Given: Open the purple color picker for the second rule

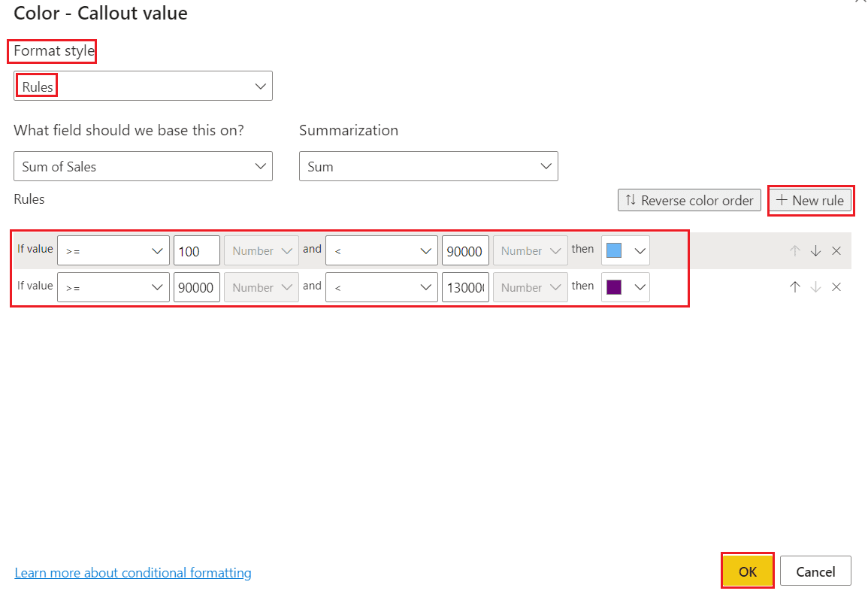Looking at the screenshot, I should (625, 286).
